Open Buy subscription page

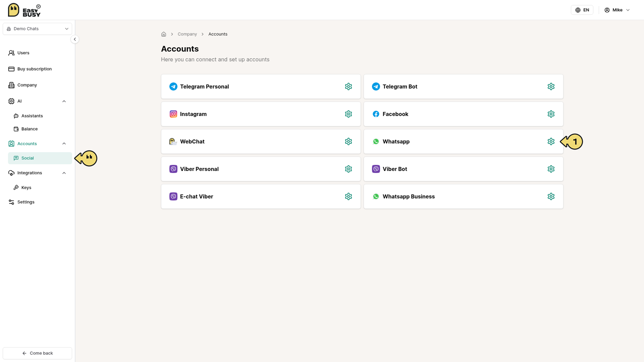(x=37, y=69)
